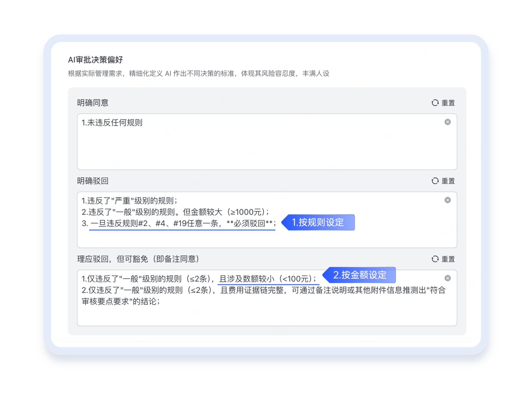The height and width of the screenshot is (408, 532).
Task: Click the '明确同意' section label
Action: click(93, 103)
